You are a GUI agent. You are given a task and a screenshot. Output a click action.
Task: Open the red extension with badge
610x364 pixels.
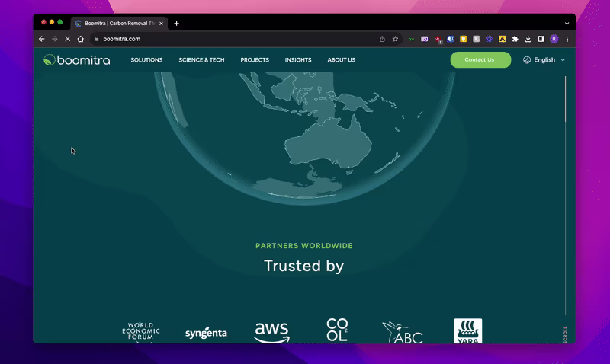coord(438,40)
